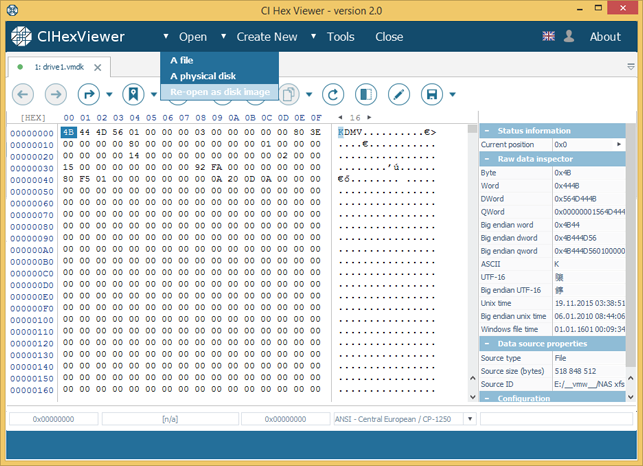The width and height of the screenshot is (643, 466).
Task: Click offset row 00000040
Action: click(32, 180)
